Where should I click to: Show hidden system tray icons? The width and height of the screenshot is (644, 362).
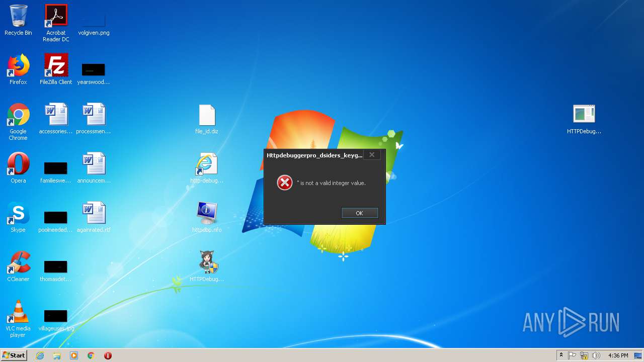(x=561, y=355)
